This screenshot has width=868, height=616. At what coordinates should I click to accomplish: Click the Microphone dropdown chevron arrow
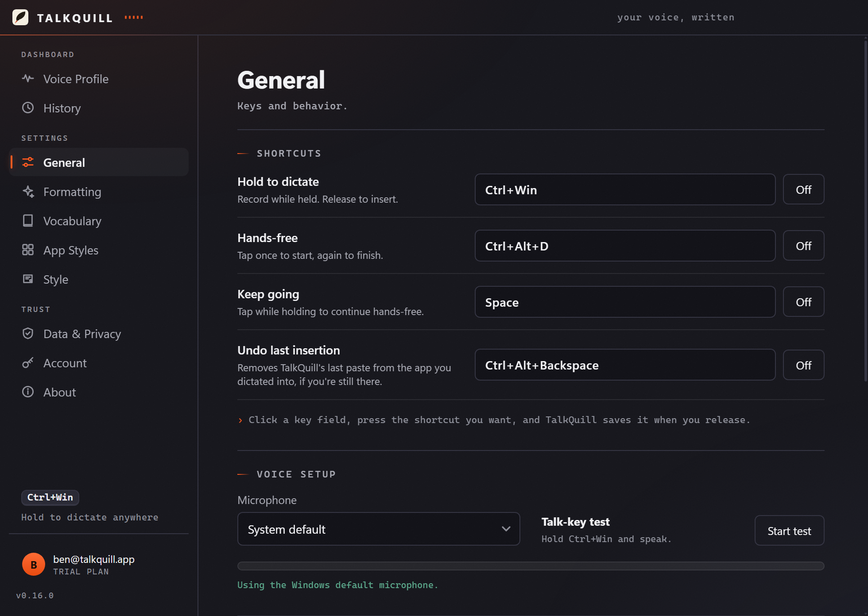(506, 529)
